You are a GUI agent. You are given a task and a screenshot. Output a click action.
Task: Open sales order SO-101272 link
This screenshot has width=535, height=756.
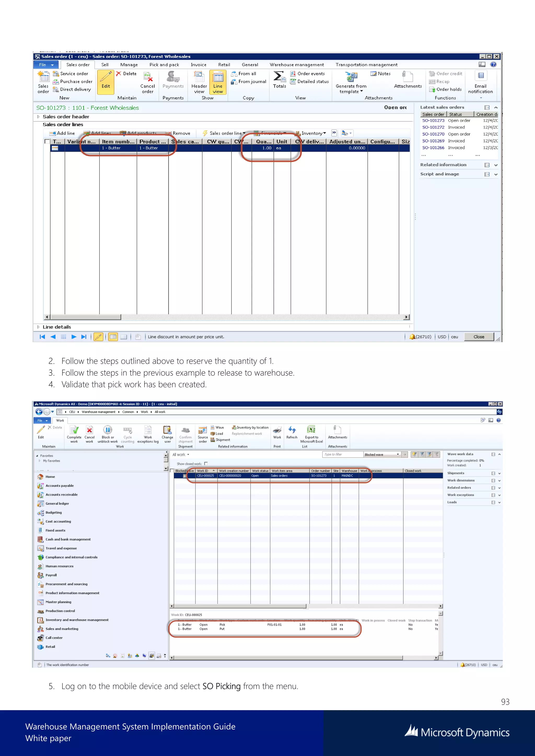433,127
